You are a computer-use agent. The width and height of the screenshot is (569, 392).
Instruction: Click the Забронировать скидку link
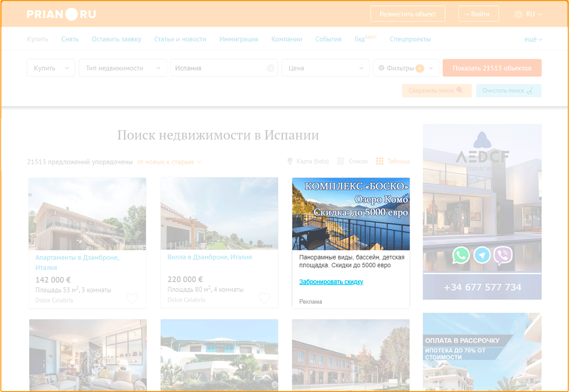pyautogui.click(x=331, y=282)
